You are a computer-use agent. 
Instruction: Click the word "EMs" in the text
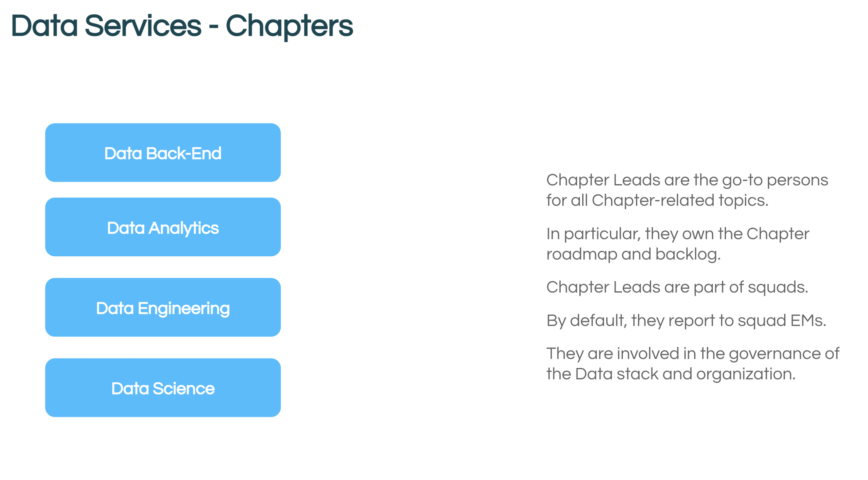[806, 321]
